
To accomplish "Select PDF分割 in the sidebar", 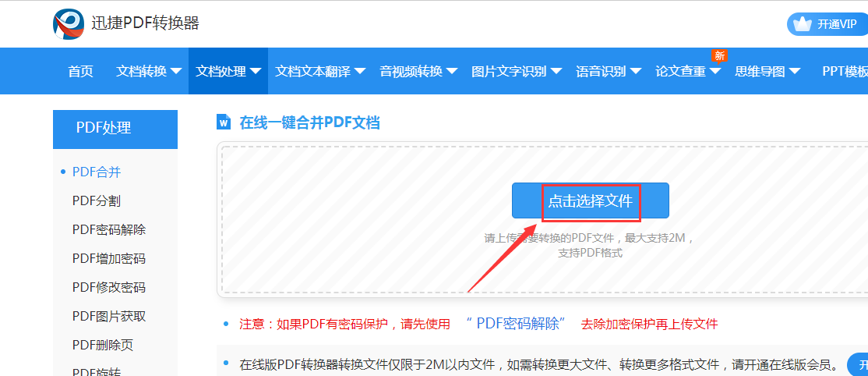I will 97,201.
